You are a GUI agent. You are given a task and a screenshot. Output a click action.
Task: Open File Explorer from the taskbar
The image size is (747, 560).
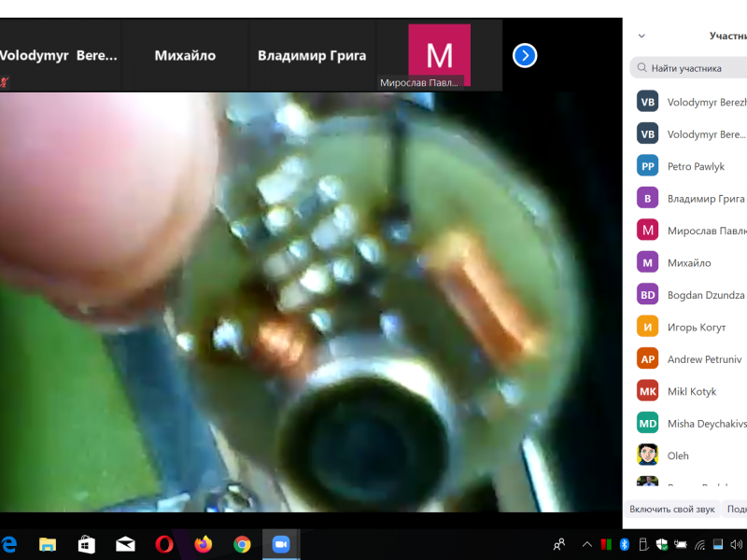click(47, 544)
